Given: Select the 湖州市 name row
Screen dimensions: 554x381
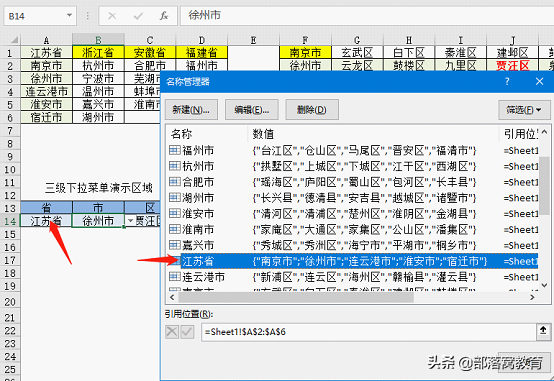Looking at the screenshot, I should point(352,198).
